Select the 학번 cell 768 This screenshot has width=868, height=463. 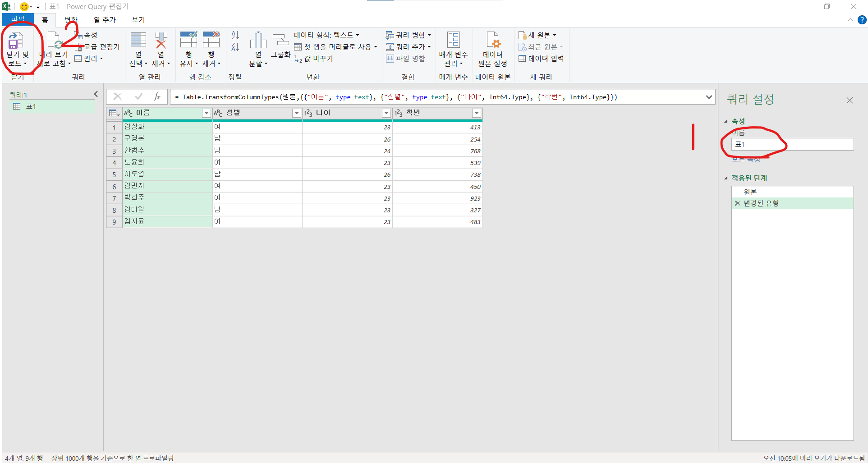pyautogui.click(x=437, y=151)
